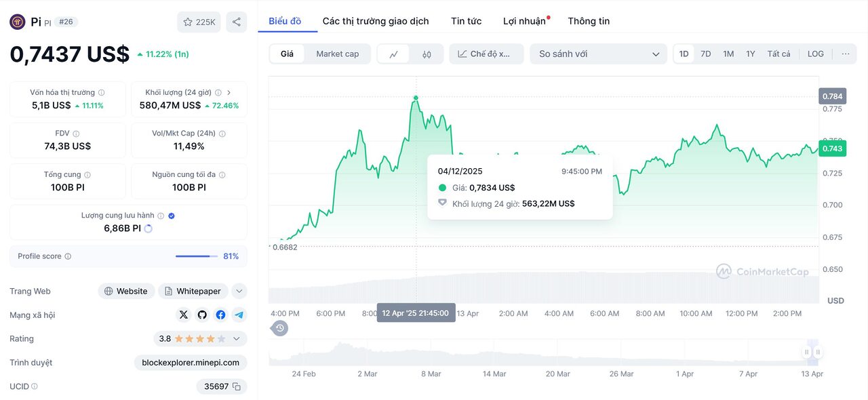The height and width of the screenshot is (400, 868).
Task: Click the 580,47M US$ volume value
Action: click(x=170, y=105)
